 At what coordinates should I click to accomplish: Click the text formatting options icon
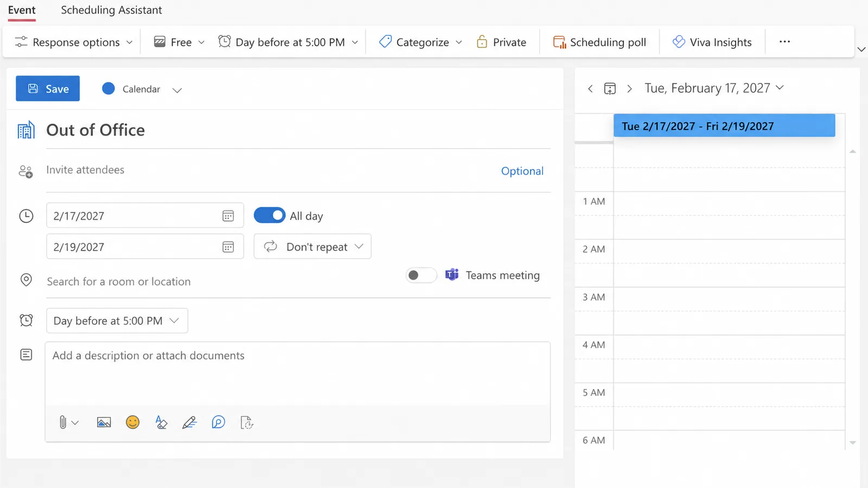coord(161,422)
